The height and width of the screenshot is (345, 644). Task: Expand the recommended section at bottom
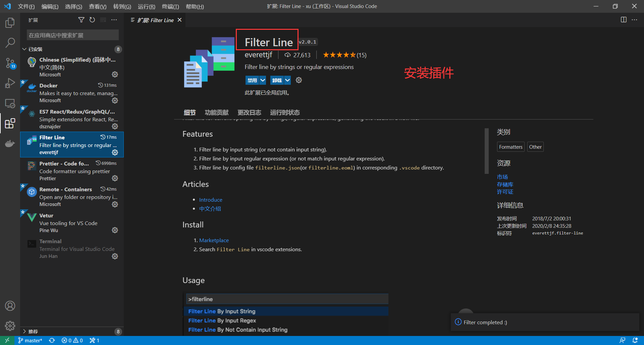[x=24, y=331]
